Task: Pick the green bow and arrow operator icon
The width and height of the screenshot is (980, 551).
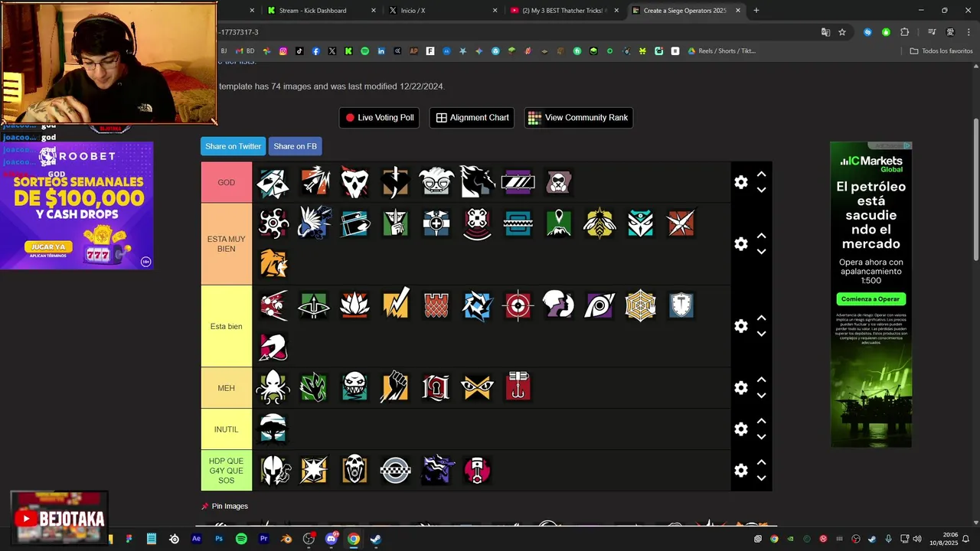Action: [314, 305]
